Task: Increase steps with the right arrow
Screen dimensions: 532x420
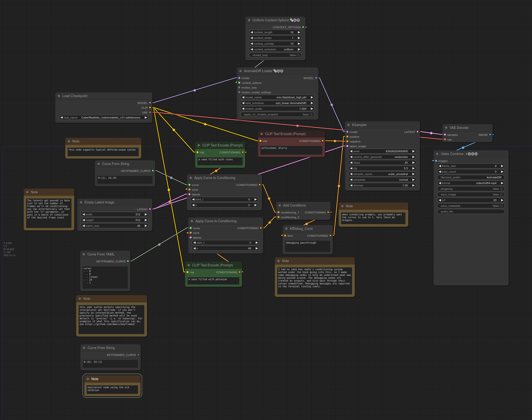Action: pos(413,163)
